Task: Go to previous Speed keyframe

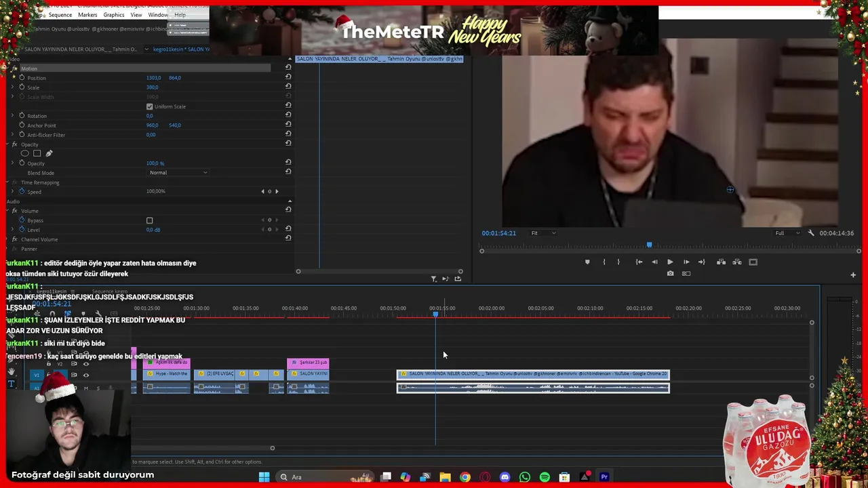Action: pos(263,191)
